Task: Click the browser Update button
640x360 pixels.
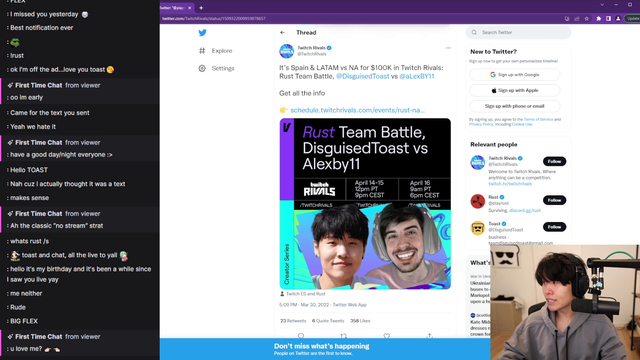Action: click(633, 18)
